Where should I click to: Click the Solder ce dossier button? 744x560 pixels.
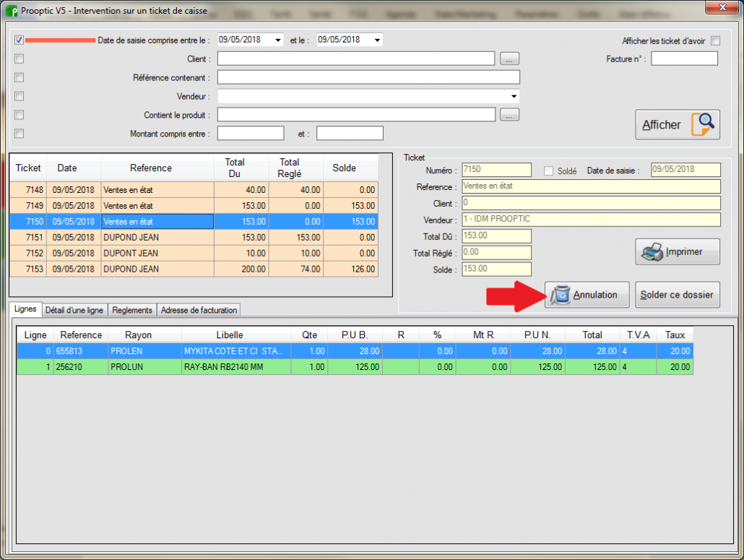tap(677, 295)
